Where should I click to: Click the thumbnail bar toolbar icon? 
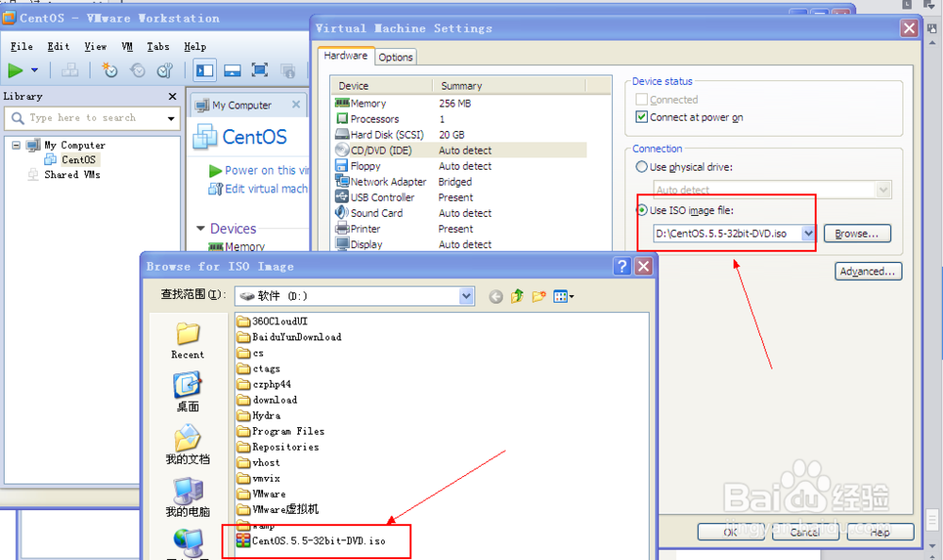click(232, 71)
